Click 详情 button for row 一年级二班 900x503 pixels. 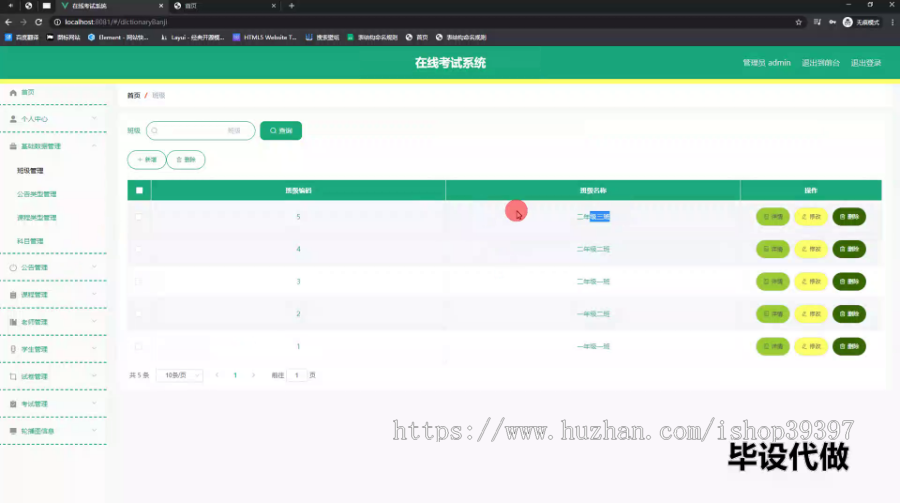[x=773, y=314]
